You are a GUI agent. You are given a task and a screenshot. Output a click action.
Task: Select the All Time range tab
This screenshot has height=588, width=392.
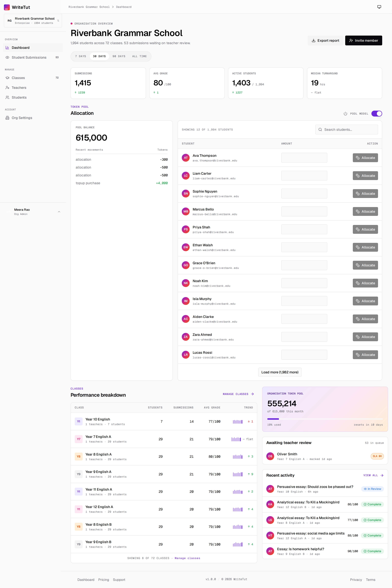[x=139, y=56]
